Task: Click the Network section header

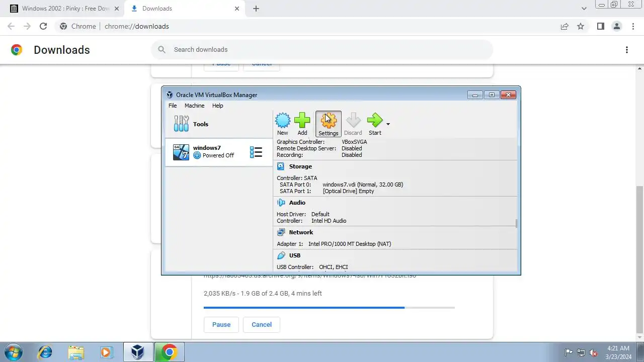Action: point(301,232)
